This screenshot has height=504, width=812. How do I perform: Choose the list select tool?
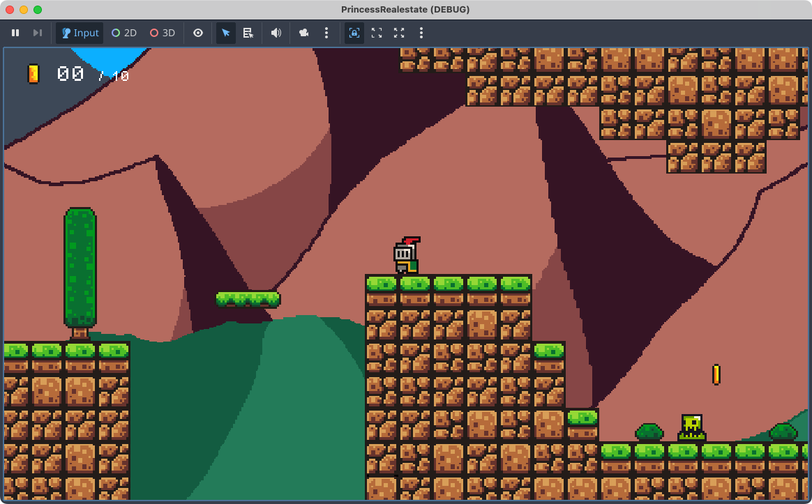(248, 33)
